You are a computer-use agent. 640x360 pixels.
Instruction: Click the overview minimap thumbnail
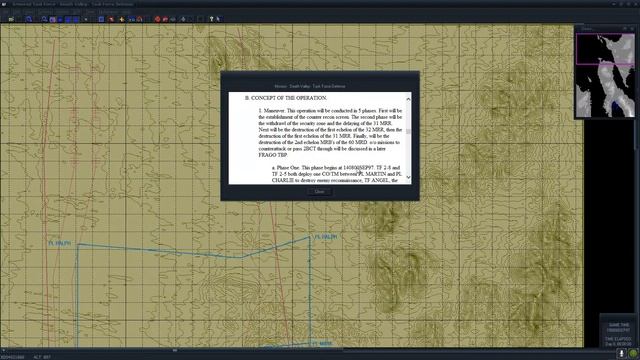[605, 76]
